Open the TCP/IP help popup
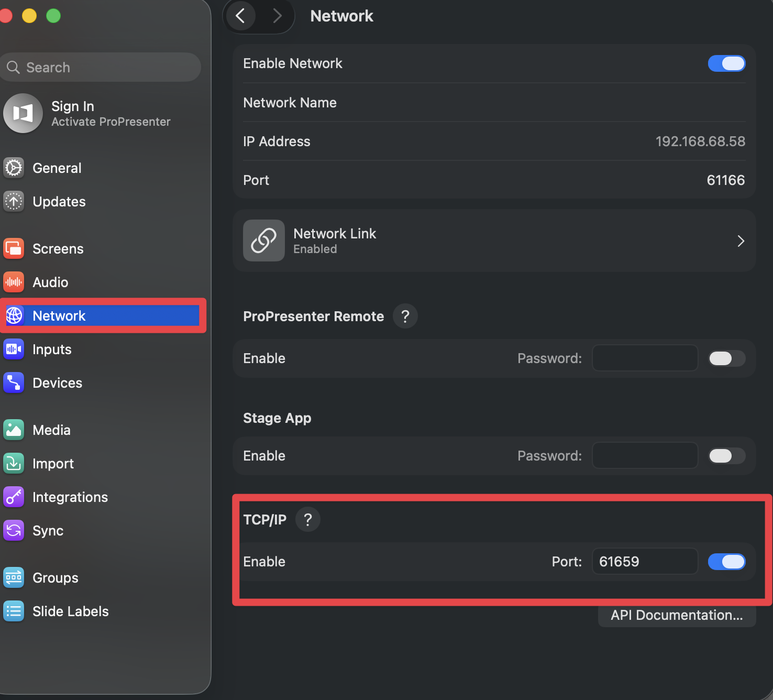Image resolution: width=773 pixels, height=700 pixels. point(307,519)
